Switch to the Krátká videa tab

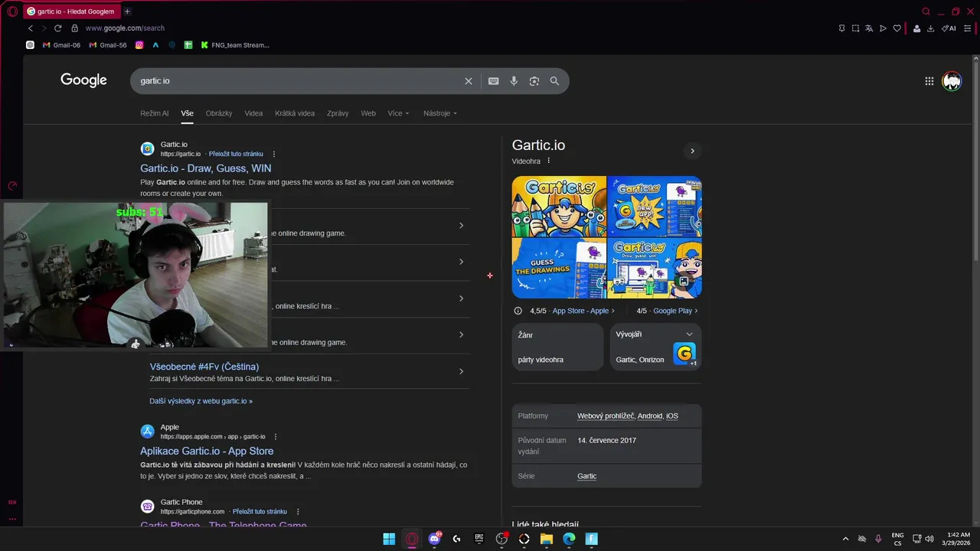click(x=295, y=113)
